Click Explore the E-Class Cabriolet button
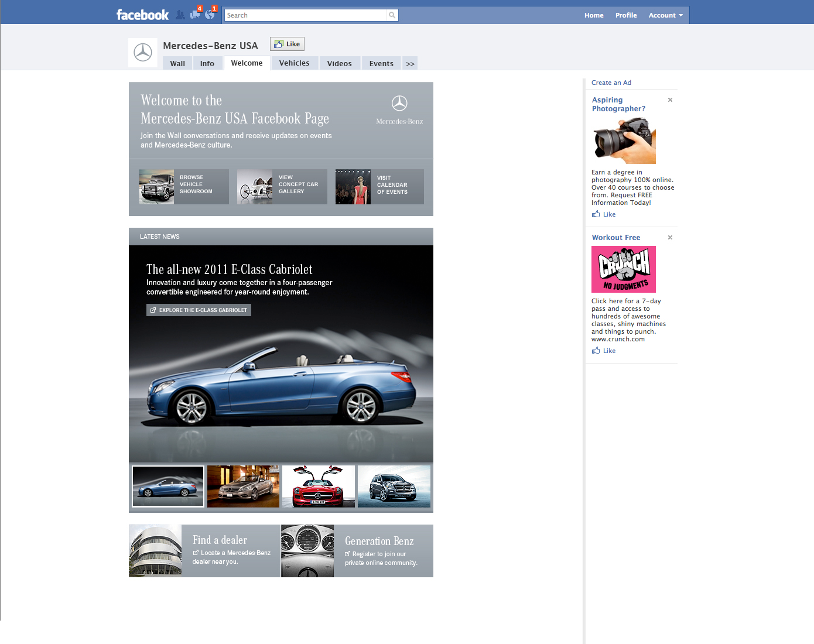 click(x=199, y=310)
